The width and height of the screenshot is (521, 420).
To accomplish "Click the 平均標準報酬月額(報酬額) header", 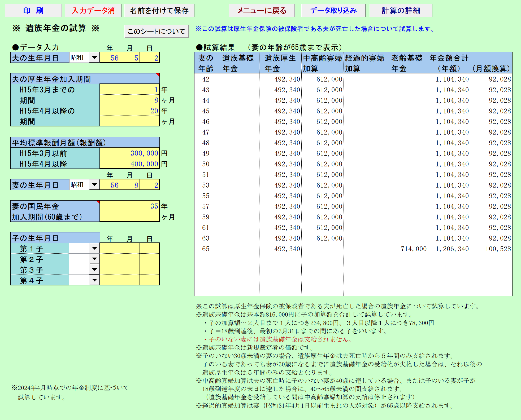I will coord(85,142).
